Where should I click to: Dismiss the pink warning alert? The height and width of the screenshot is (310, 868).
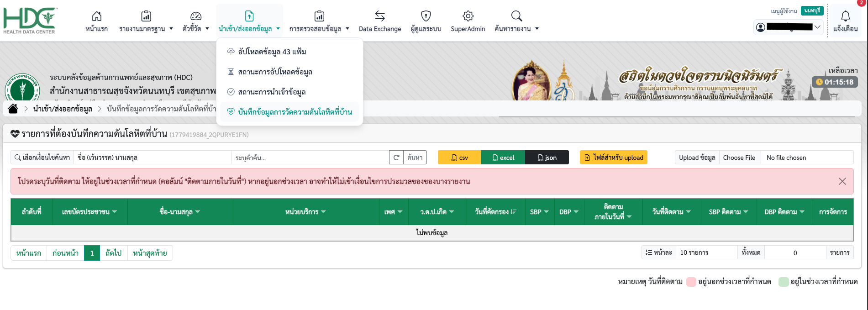[842, 181]
